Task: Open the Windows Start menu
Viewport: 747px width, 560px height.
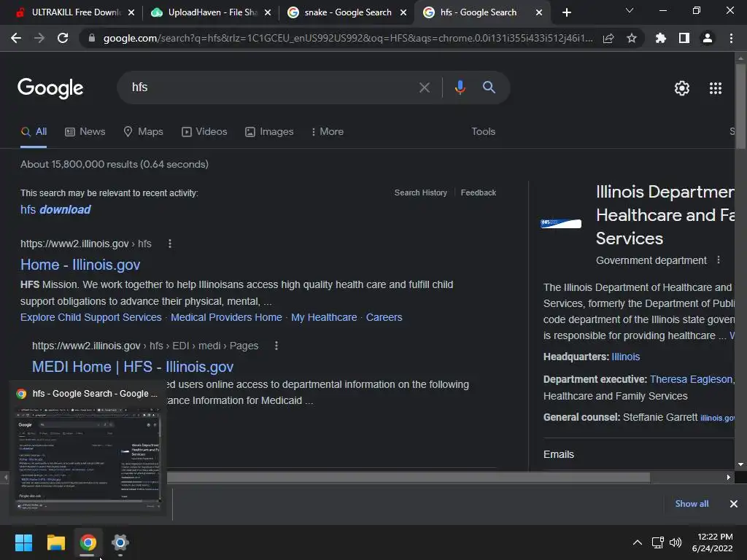Action: coord(23,542)
